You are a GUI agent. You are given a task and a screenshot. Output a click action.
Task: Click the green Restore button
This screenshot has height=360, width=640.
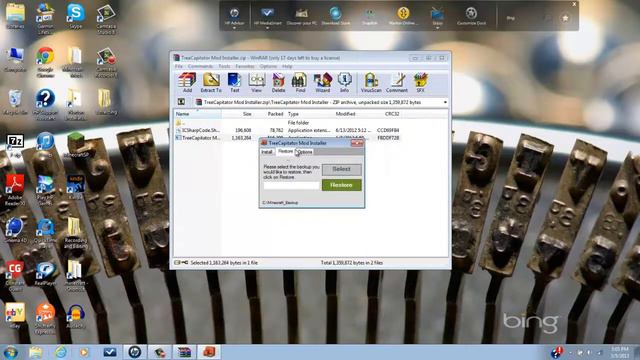click(341, 185)
